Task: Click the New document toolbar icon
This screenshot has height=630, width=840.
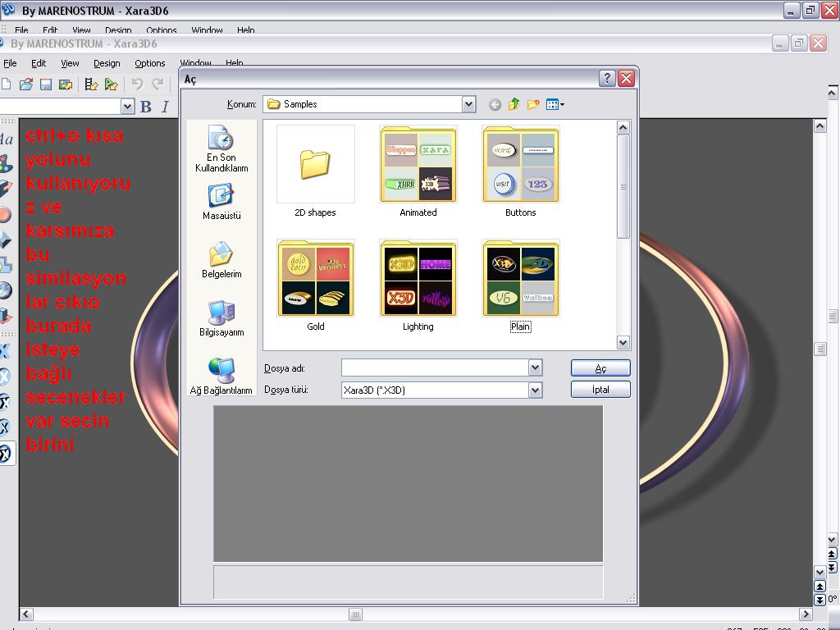Action: [x=6, y=84]
